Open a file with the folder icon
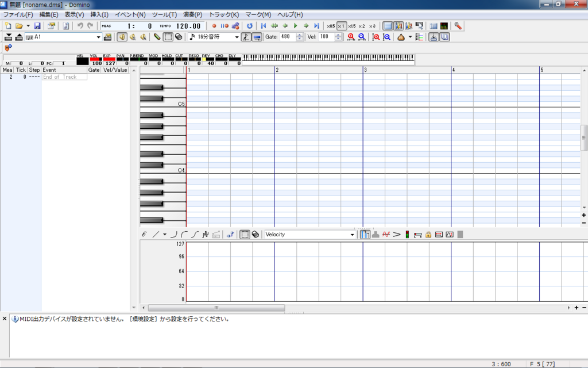 click(x=19, y=26)
